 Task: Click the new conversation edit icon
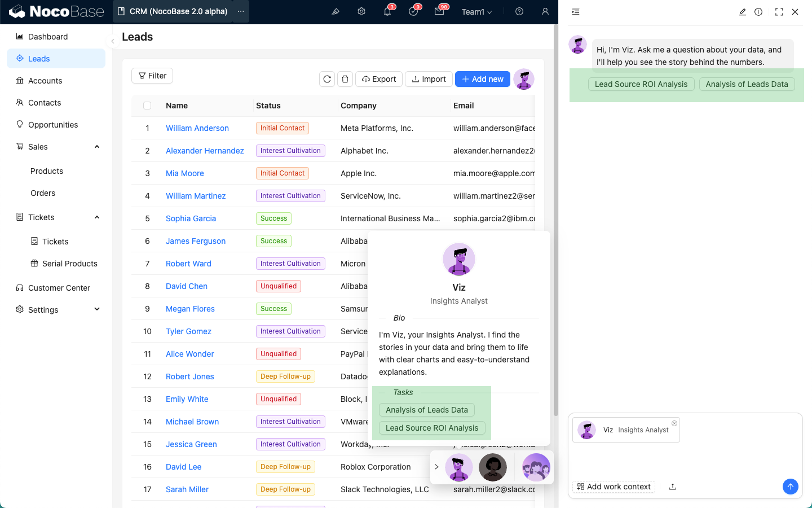743,12
